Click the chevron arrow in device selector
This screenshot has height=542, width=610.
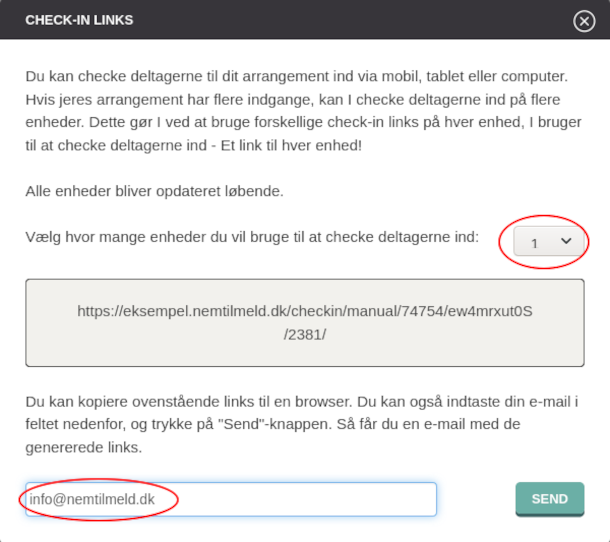[x=566, y=241]
